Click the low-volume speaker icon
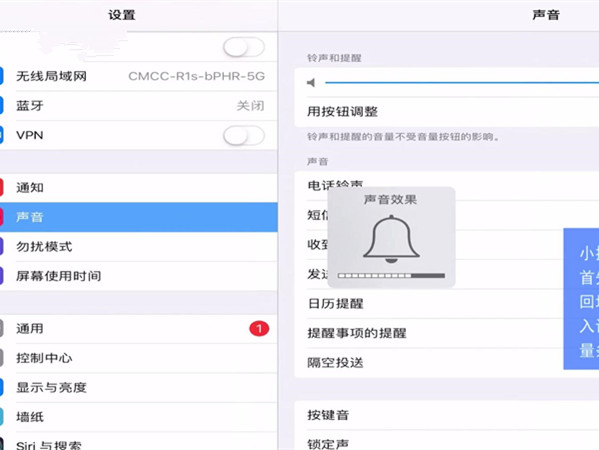 click(x=311, y=83)
